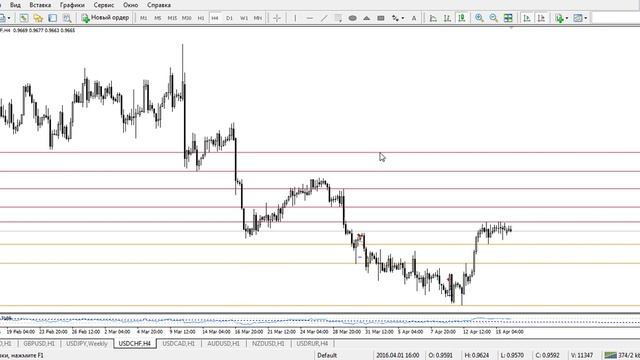Select the USDCHF,H4 chart tab
Screen dimensions: 640x360
click(x=135, y=344)
